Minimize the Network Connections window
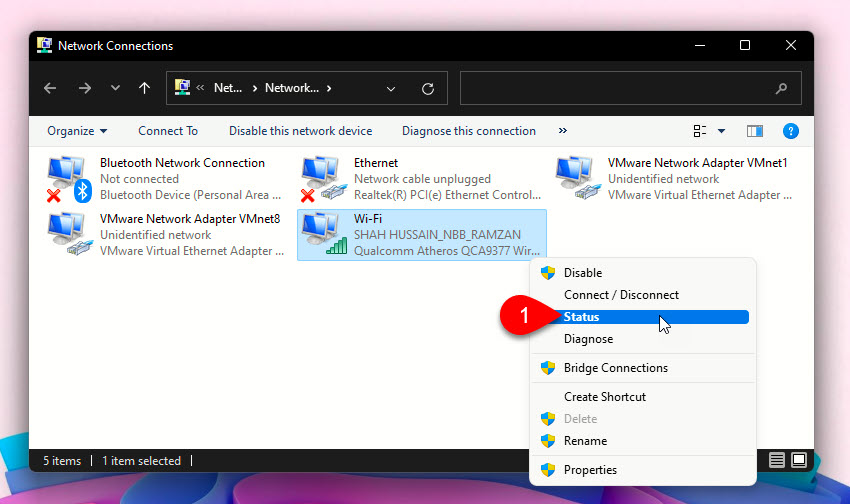The image size is (850, 504). click(x=700, y=46)
